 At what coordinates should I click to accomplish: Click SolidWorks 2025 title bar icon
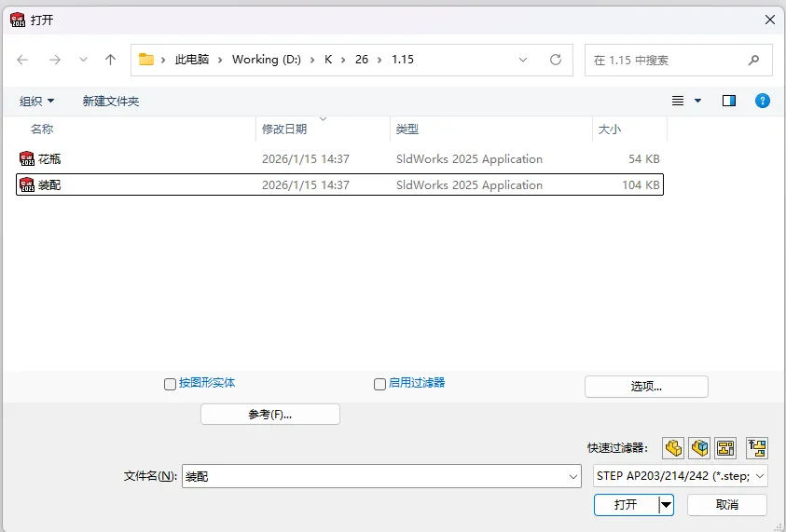(x=18, y=20)
